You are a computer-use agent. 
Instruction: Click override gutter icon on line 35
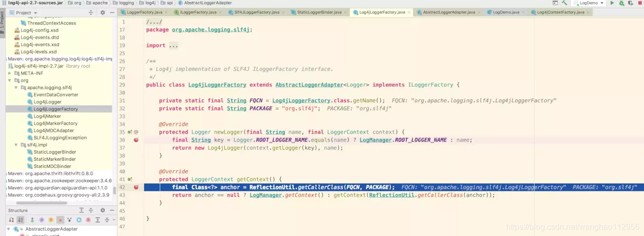coord(130,132)
